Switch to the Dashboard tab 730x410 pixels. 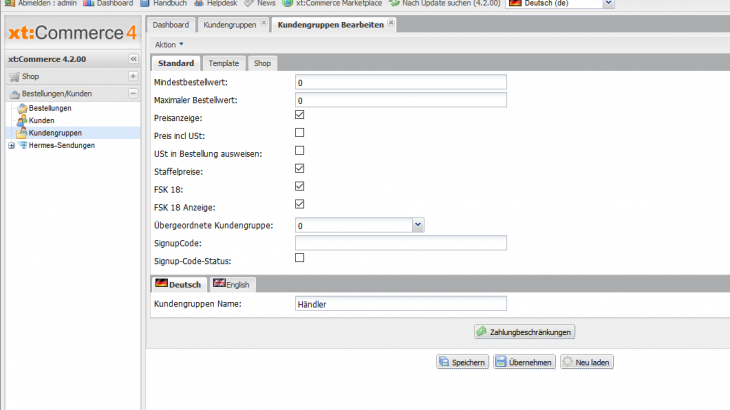171,25
